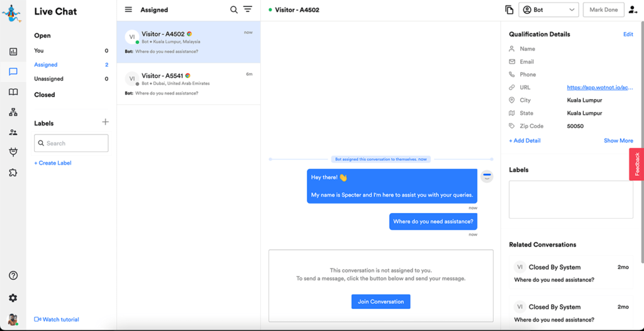Click the bot flow hierarchy sidebar icon
The image size is (644, 331).
[x=13, y=112]
